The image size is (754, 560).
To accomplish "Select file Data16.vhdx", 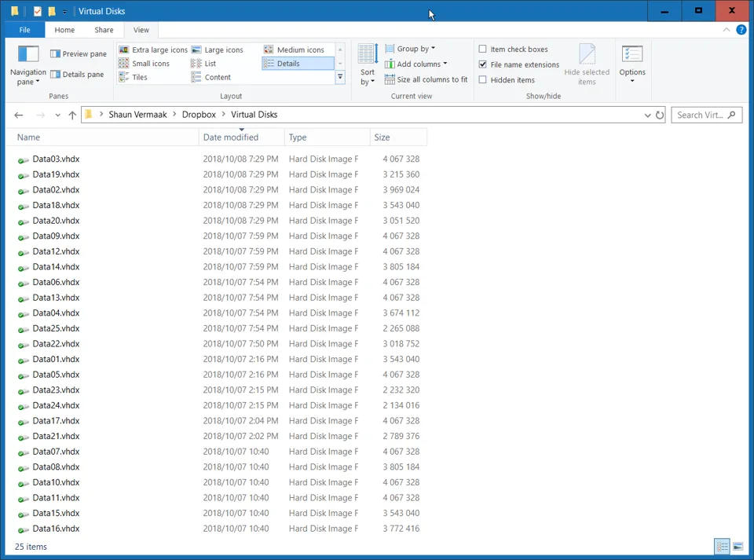I will 56,529.
